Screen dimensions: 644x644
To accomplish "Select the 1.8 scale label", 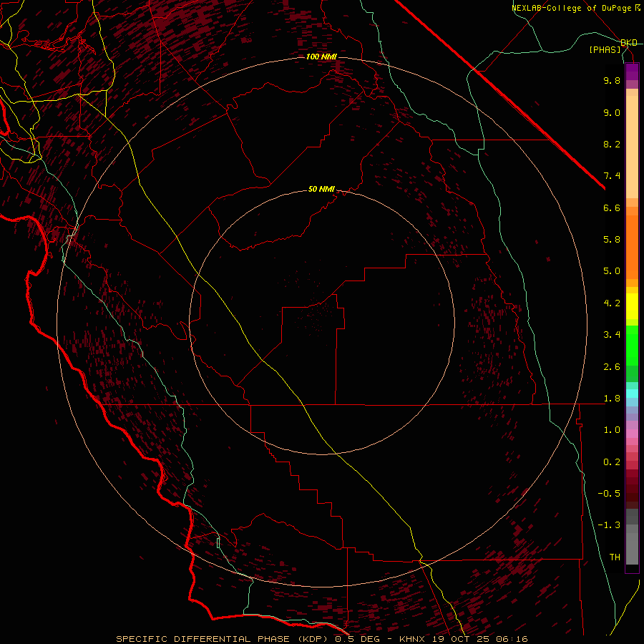I will coord(612,399).
